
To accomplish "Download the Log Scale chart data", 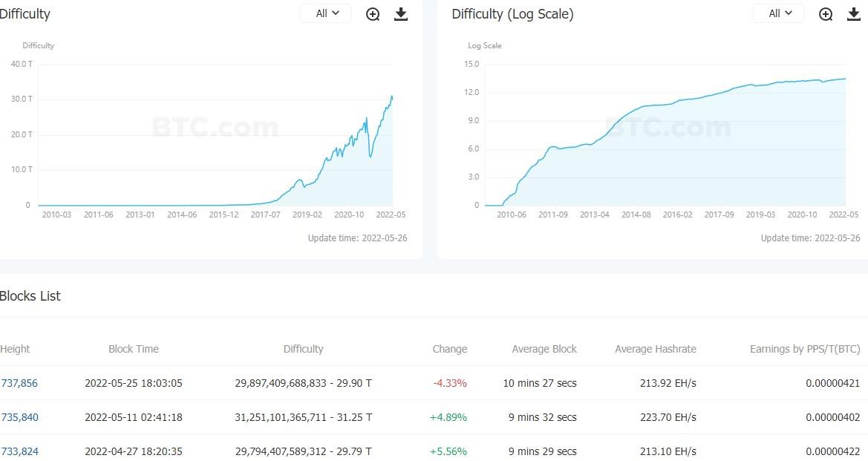I will pyautogui.click(x=854, y=14).
